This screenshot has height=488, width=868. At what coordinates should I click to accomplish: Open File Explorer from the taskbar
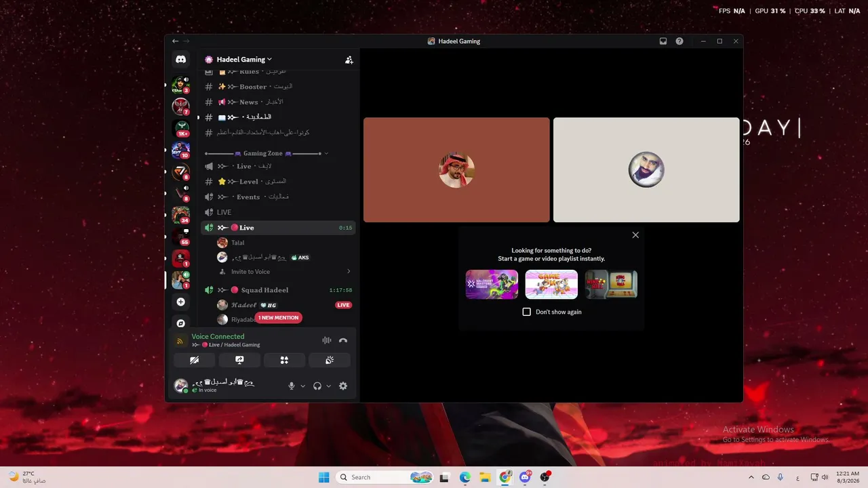(x=485, y=477)
